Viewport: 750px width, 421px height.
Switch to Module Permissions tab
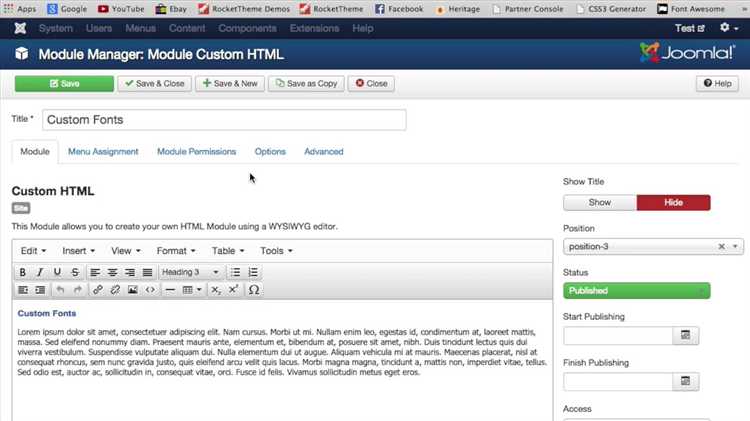[197, 152]
